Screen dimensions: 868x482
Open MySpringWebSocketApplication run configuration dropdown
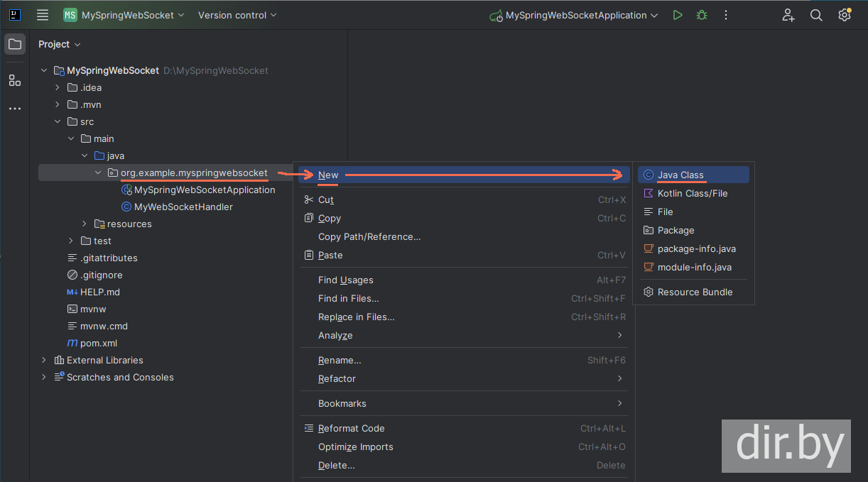click(x=574, y=15)
